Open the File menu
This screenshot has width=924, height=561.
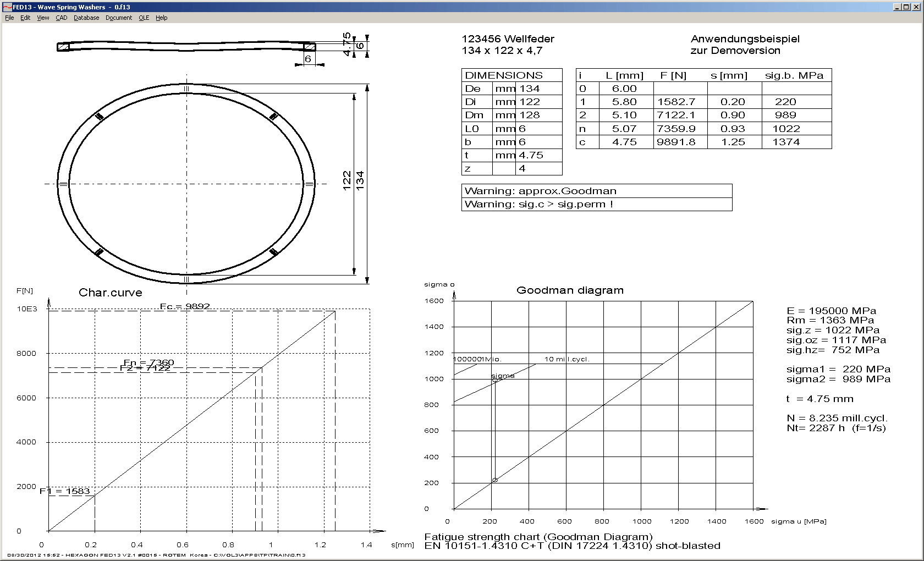(9, 18)
